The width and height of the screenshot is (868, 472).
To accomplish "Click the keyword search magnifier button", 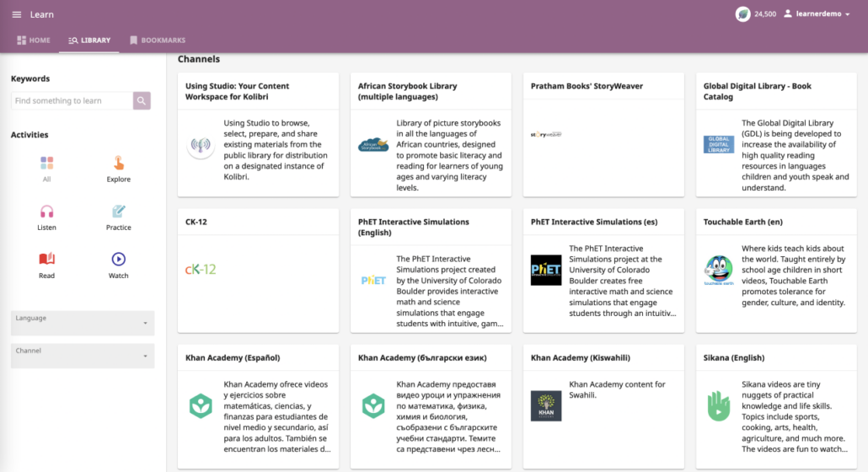I will [x=142, y=100].
